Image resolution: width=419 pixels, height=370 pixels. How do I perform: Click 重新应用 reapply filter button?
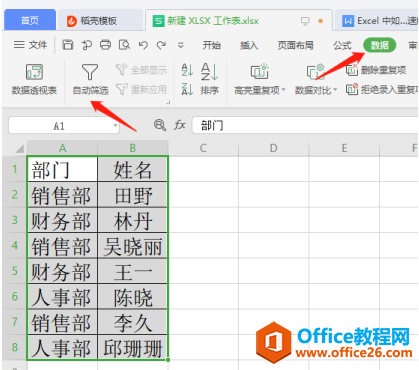[141, 89]
